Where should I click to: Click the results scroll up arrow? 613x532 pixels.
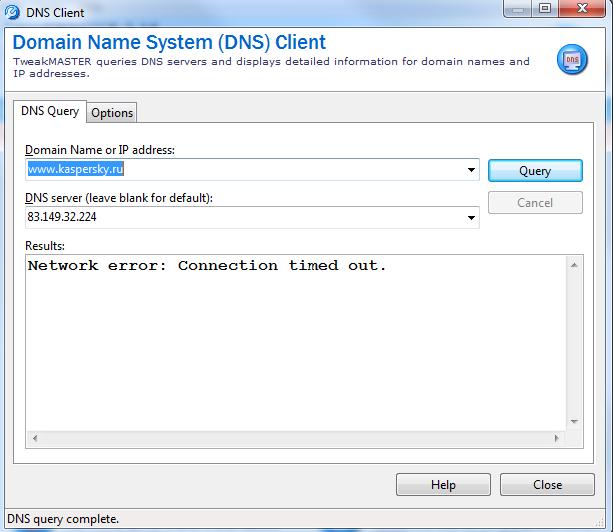574,265
